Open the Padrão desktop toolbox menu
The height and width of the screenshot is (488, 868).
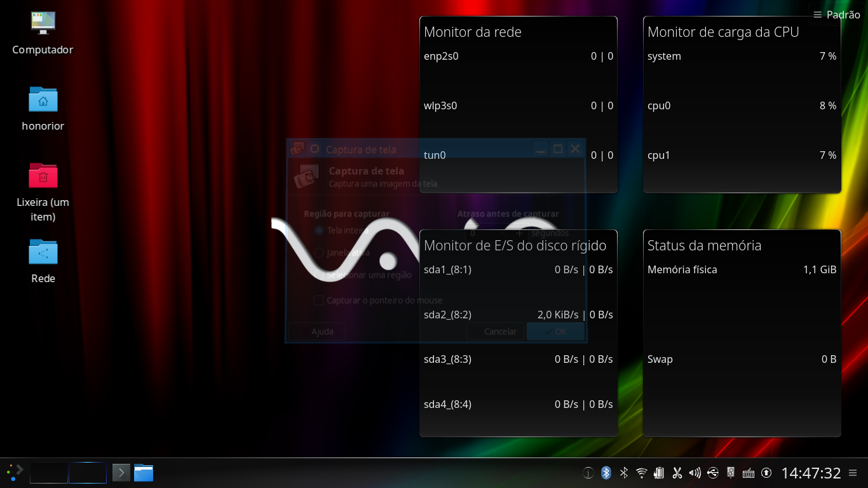[x=837, y=15]
